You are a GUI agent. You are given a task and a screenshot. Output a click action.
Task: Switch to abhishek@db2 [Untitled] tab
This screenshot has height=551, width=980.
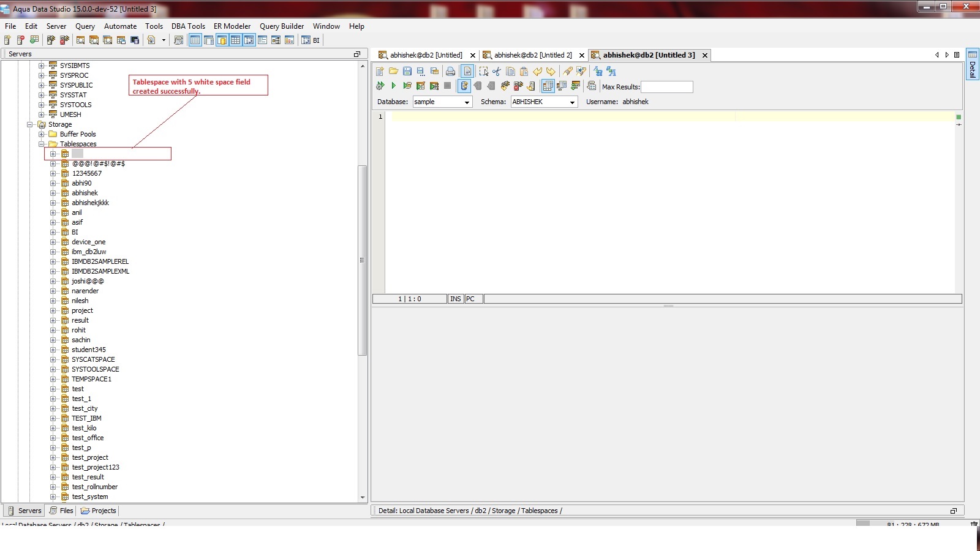(426, 55)
